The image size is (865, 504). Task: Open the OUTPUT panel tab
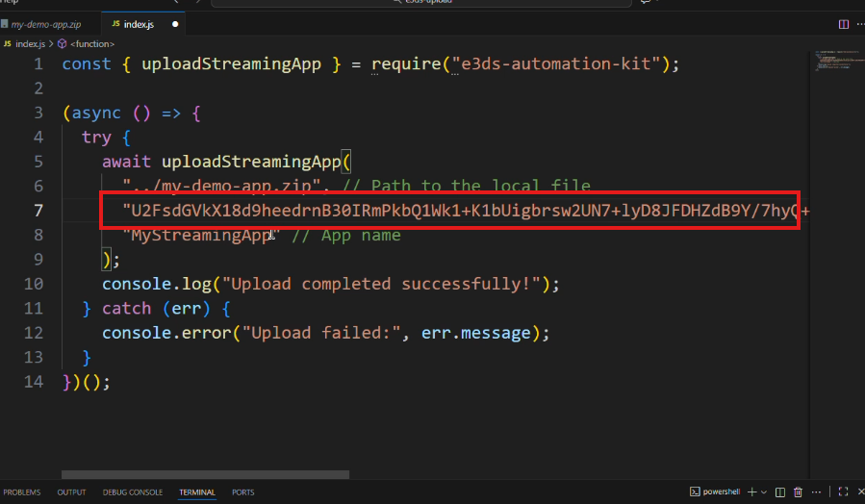click(x=71, y=492)
